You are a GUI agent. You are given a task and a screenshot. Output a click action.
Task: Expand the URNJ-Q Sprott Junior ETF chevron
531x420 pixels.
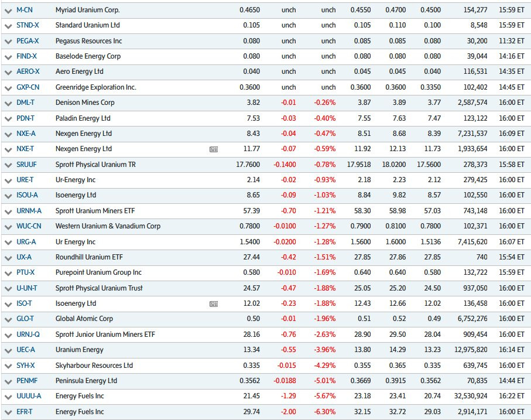(x=8, y=335)
